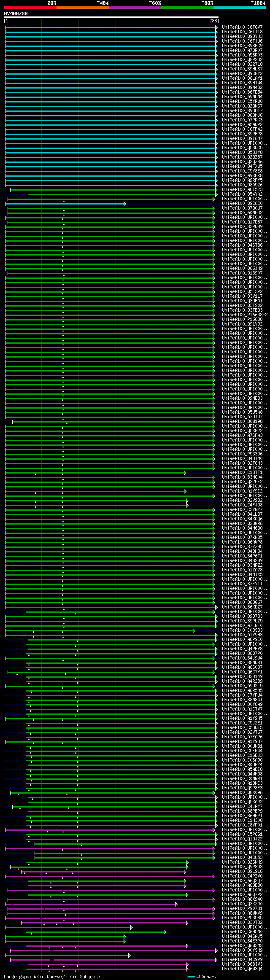270x980 pixels.
Task: Click the green ~80% legend segment
Action: [187, 8]
